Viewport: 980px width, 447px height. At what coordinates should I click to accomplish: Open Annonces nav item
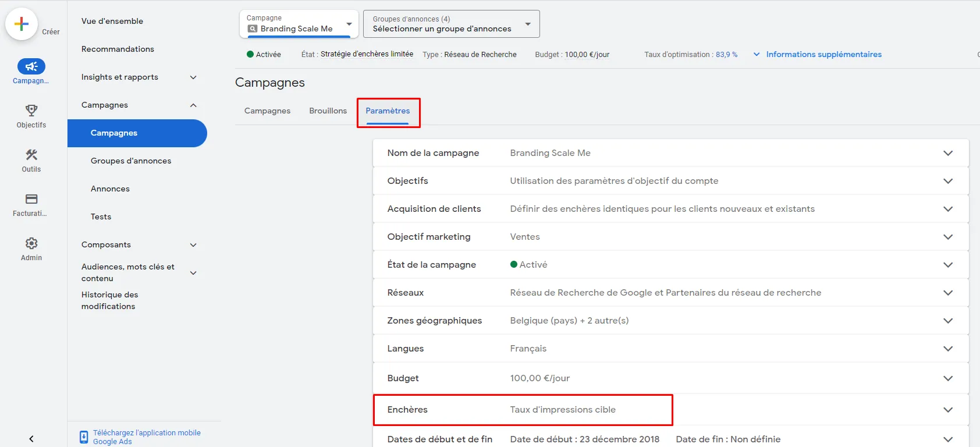(x=110, y=189)
